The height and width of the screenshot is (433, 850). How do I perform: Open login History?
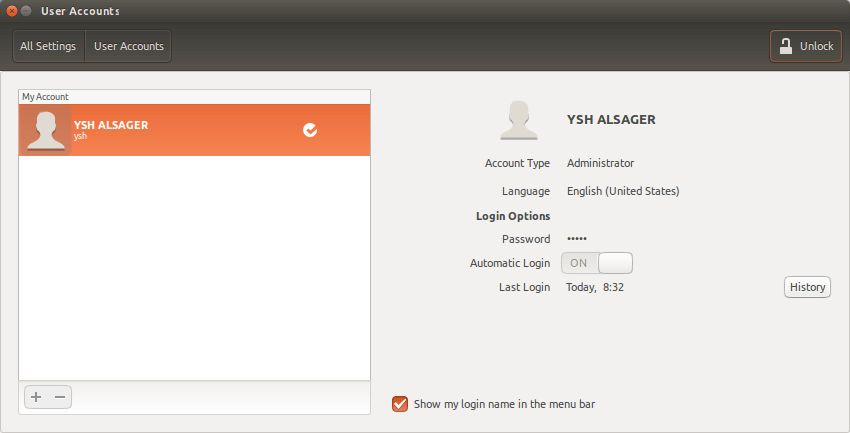pyautogui.click(x=807, y=287)
